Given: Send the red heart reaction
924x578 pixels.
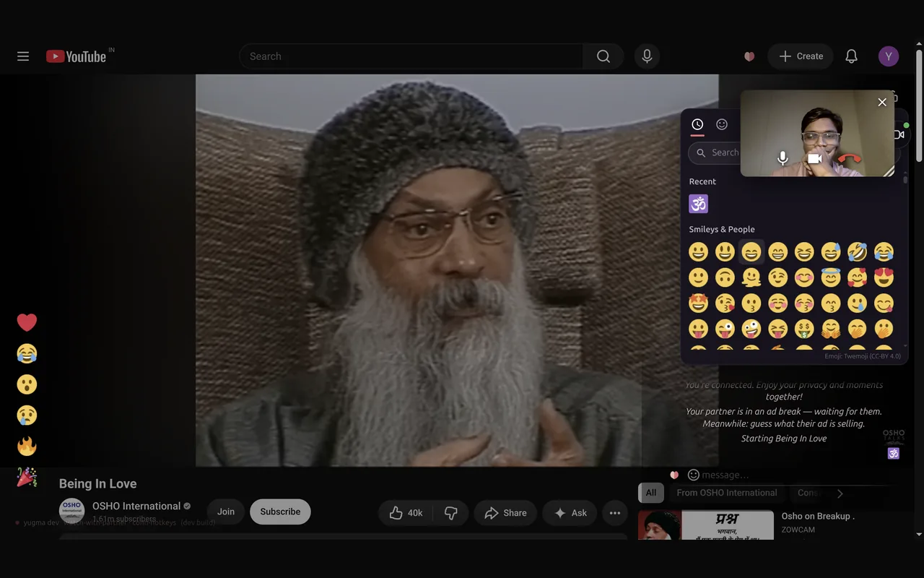Looking at the screenshot, I should (27, 322).
